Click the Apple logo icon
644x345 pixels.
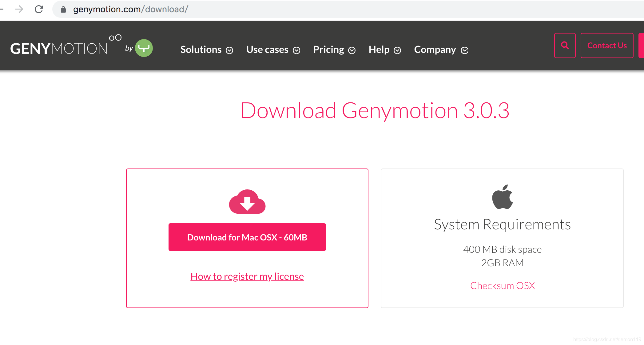503,197
